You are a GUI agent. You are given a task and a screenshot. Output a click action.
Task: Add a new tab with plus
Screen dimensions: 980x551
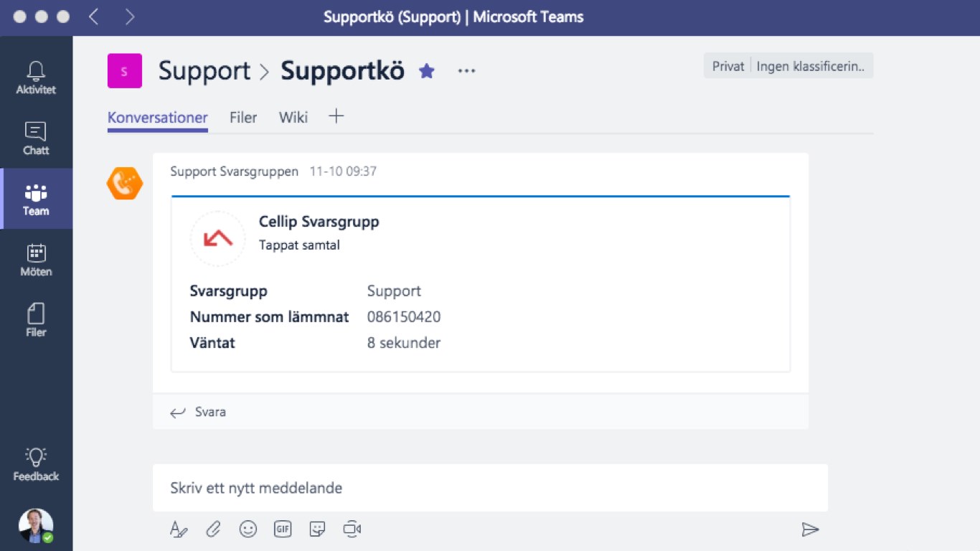(336, 116)
